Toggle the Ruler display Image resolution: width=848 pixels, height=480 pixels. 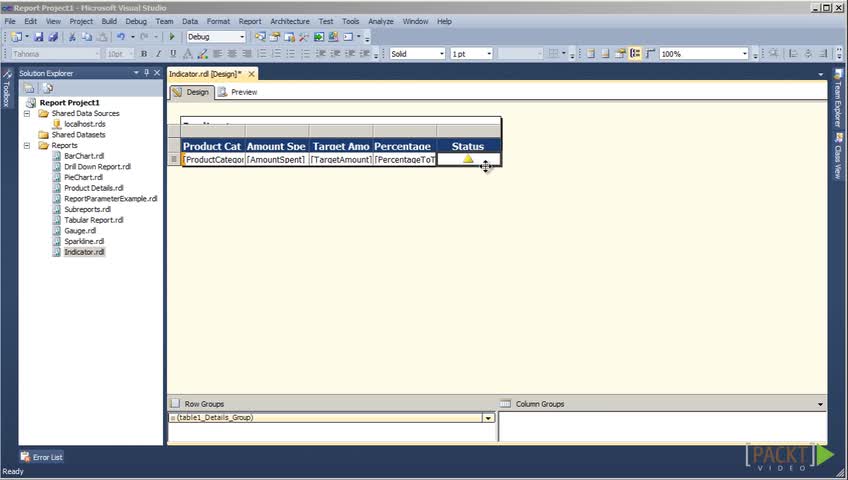coord(650,54)
